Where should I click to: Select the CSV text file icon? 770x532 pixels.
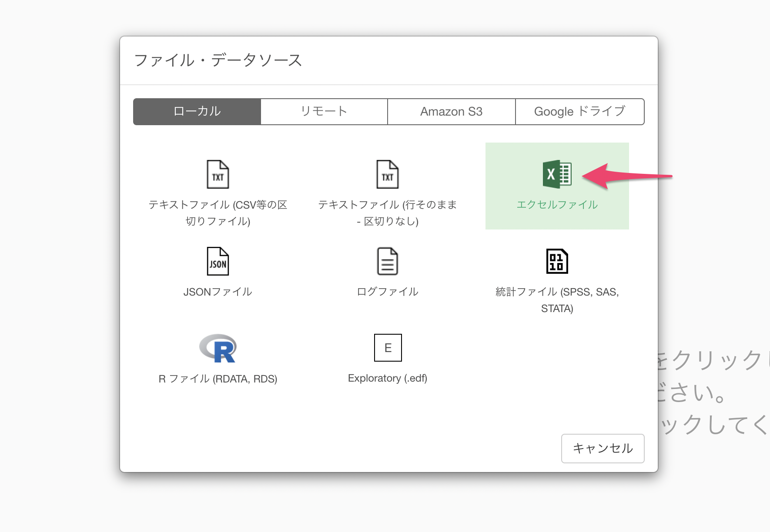[218, 174]
